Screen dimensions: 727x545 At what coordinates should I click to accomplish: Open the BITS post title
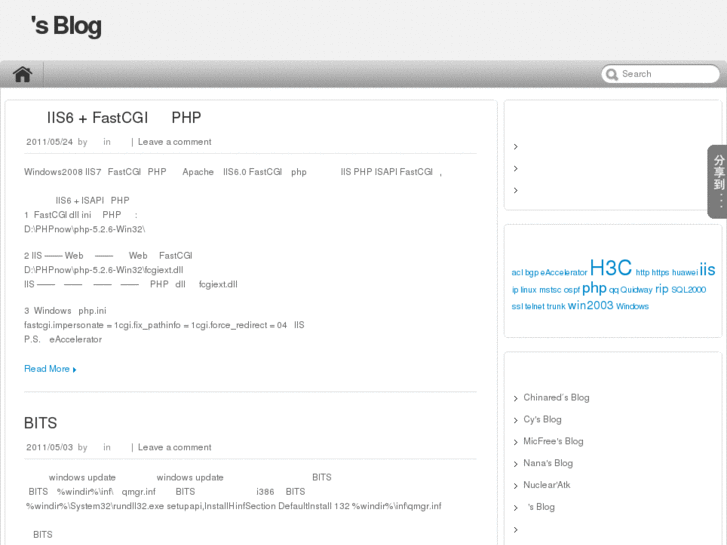[x=40, y=423]
